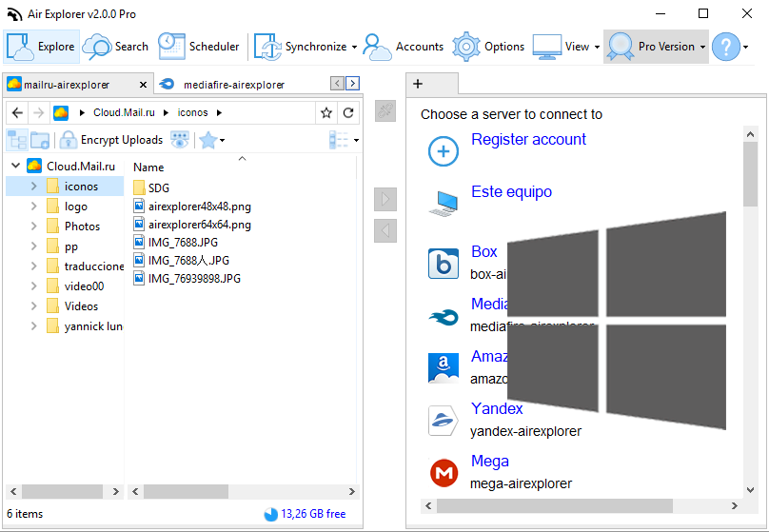Click the Register account link
Screen dimensions: 769x532
pos(528,140)
